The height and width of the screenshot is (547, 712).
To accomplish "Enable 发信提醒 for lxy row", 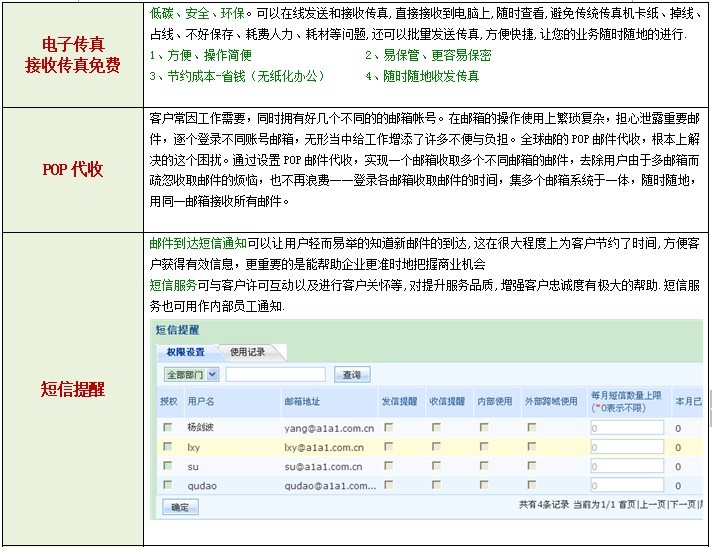I will point(389,447).
